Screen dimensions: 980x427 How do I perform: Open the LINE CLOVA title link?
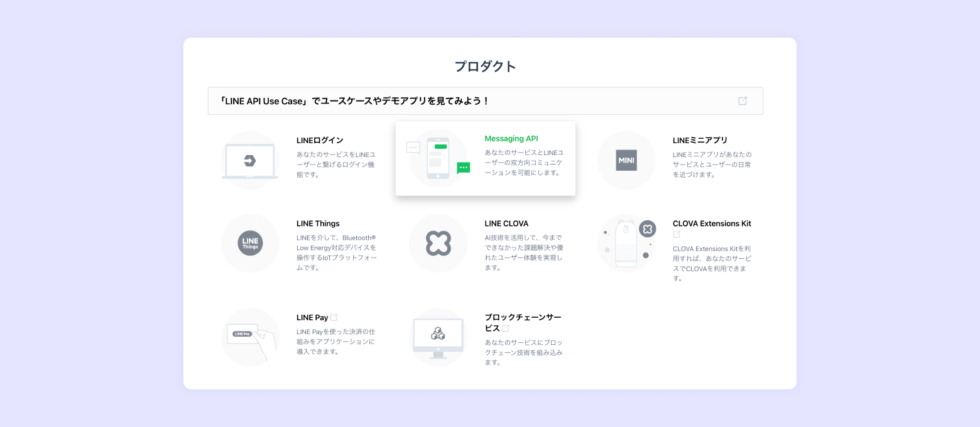coord(506,224)
